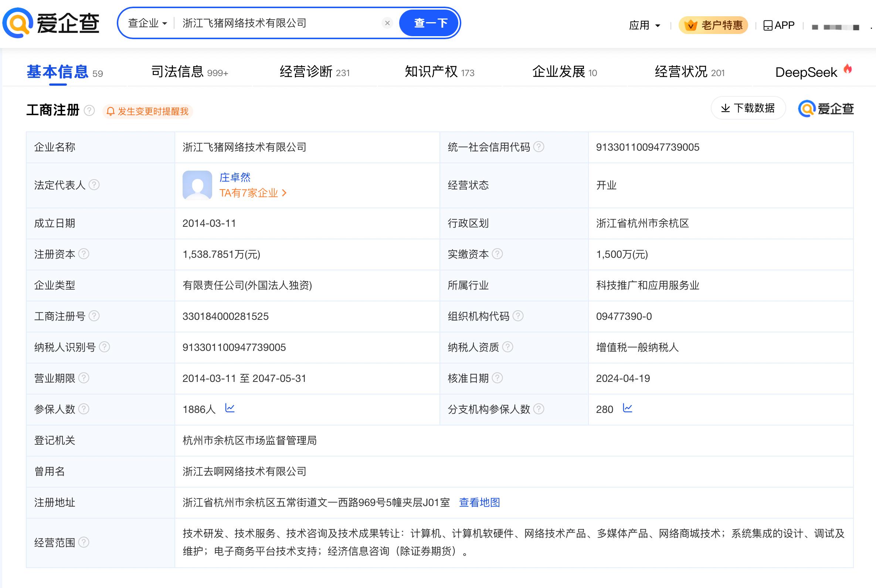
Task: Click the 科技推广和应用服务业 industry value
Action: pos(648,286)
